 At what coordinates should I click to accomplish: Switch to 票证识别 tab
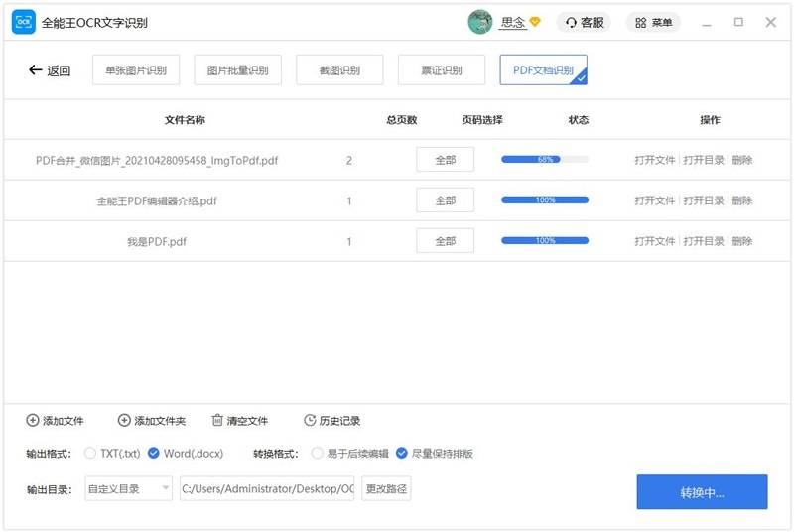click(442, 69)
